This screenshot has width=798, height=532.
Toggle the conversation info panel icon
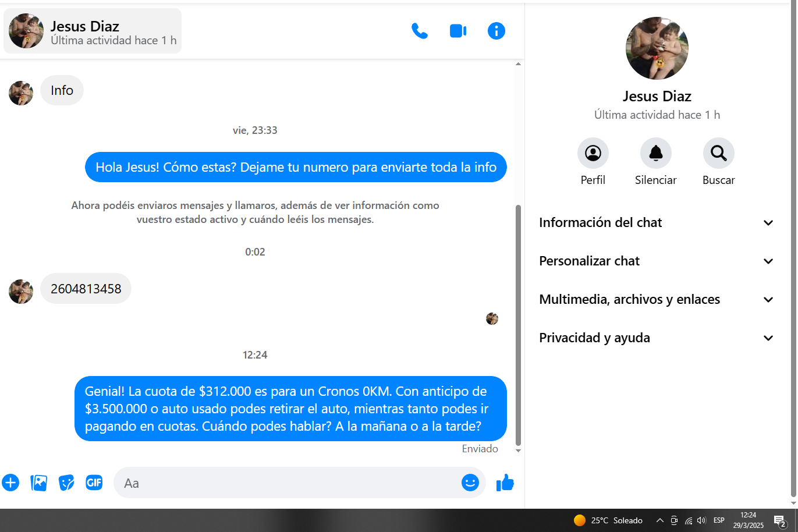coord(496,31)
